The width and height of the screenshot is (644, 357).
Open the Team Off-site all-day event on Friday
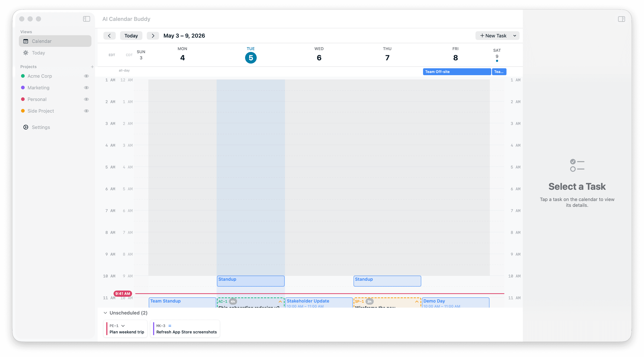[457, 72]
